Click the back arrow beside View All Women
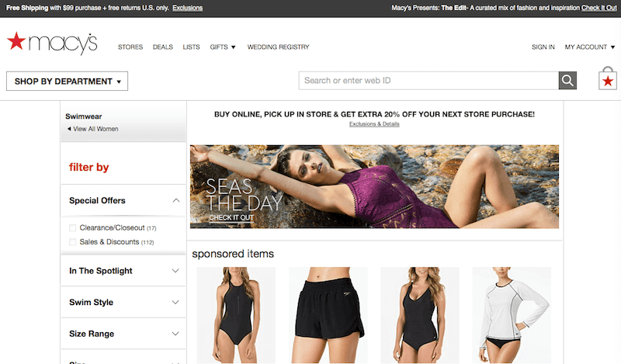Viewport: 621px width, 364px height. pyautogui.click(x=69, y=129)
